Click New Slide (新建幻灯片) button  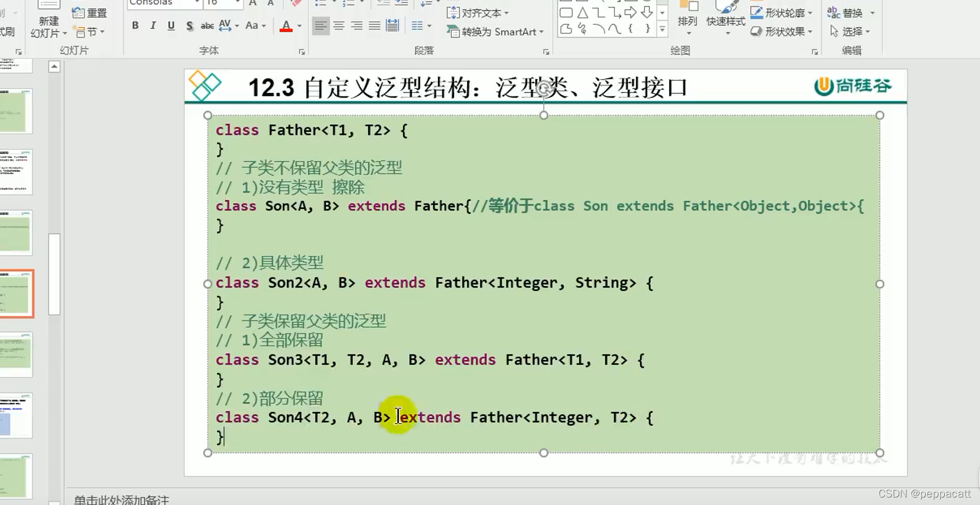click(49, 20)
